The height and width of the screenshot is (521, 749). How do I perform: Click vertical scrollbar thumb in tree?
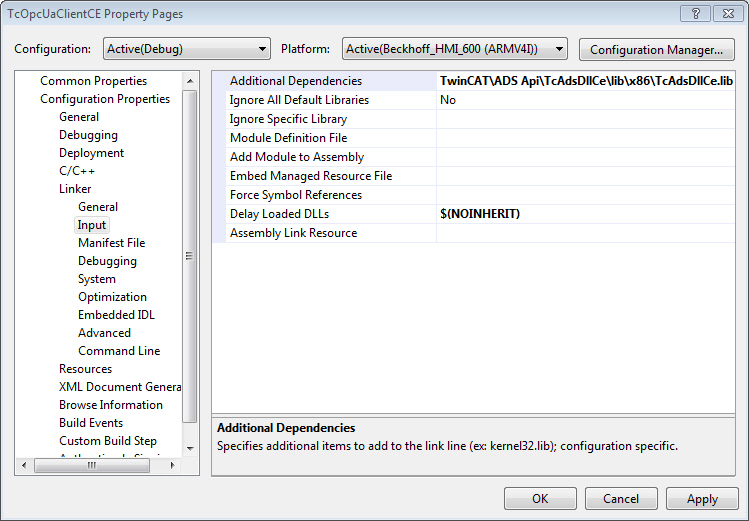coord(190,256)
